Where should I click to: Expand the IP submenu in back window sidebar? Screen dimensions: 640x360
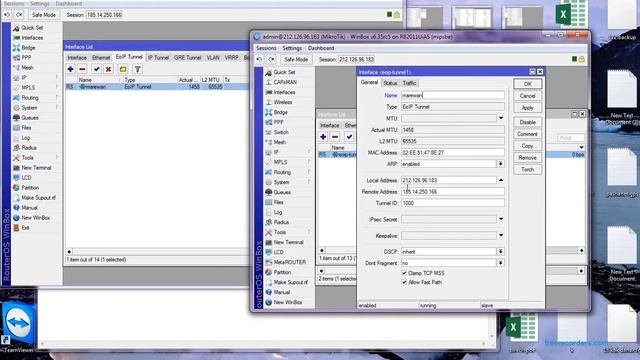point(57,78)
